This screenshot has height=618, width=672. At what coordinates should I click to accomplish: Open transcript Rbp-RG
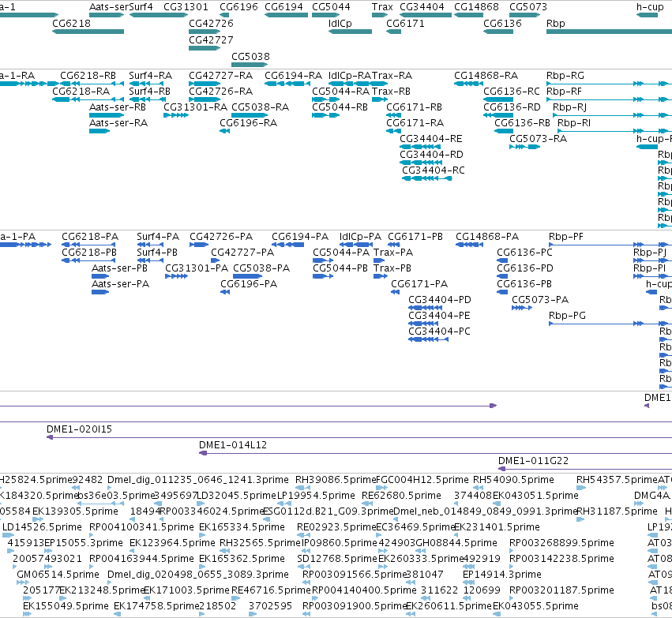click(565, 76)
